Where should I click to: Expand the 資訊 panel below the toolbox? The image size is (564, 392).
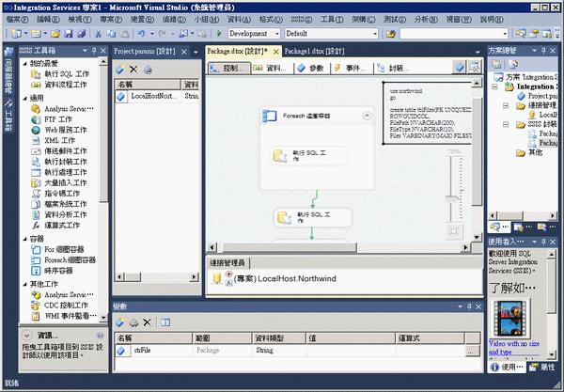(26, 336)
